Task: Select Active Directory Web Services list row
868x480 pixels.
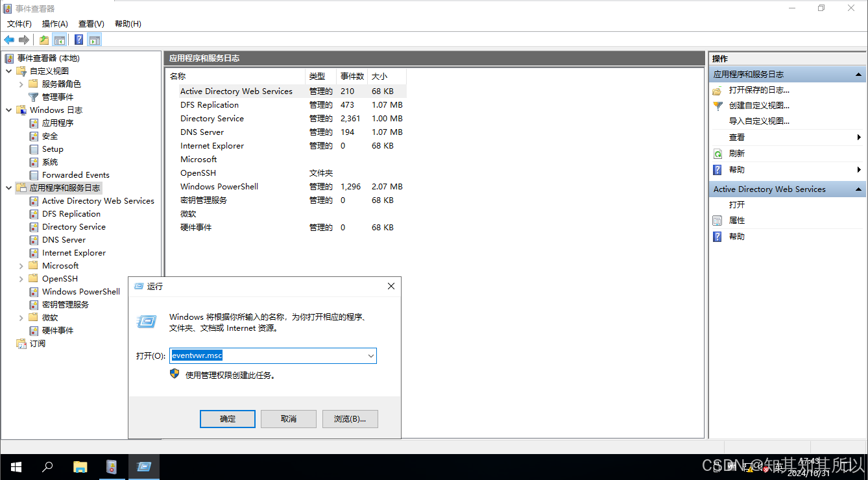Action: point(286,91)
